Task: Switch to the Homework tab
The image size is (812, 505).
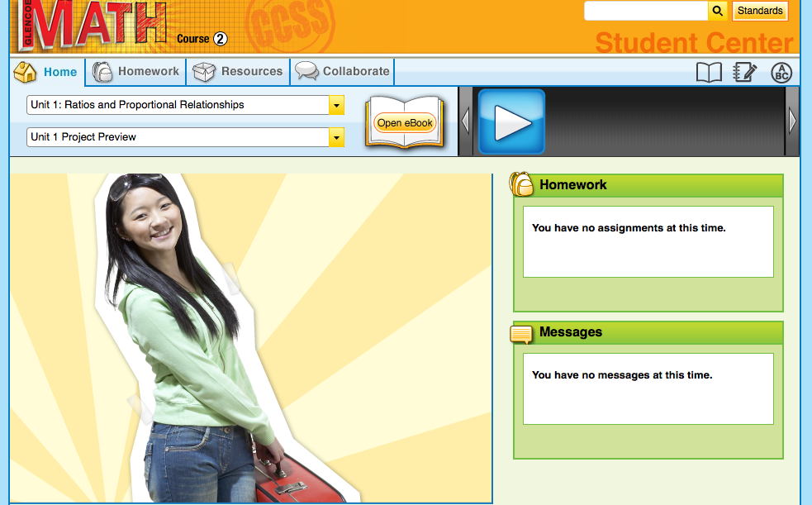Action: [x=135, y=71]
